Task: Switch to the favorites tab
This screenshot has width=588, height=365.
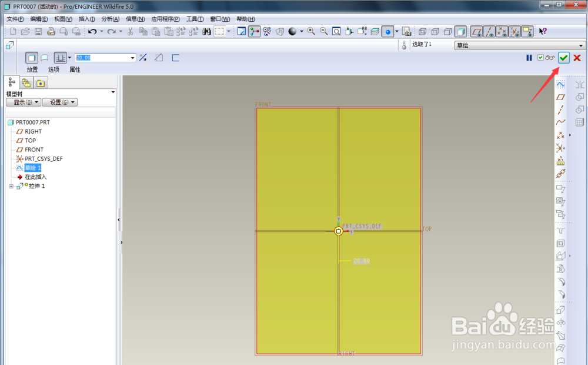Action: coord(41,83)
